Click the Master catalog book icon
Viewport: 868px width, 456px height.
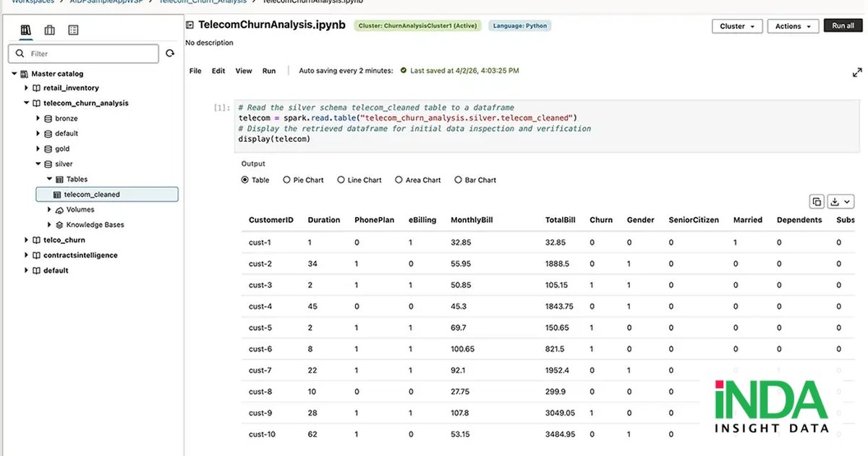coord(24,74)
